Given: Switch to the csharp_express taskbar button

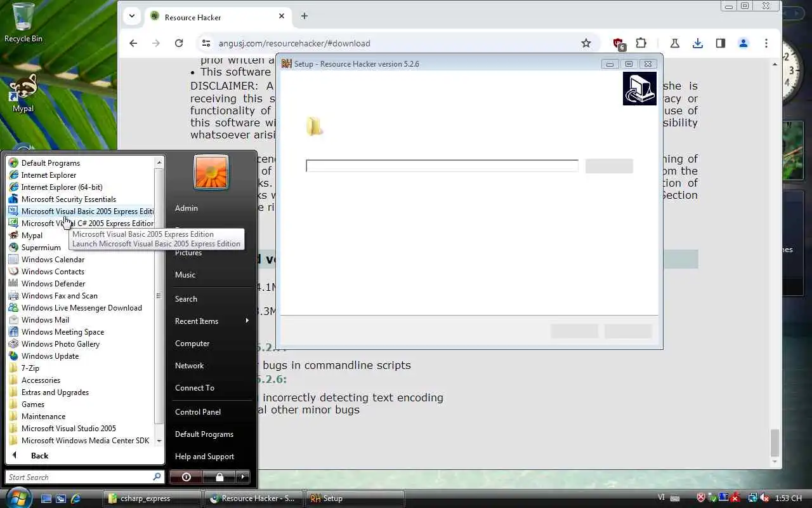Looking at the screenshot, I should (152, 498).
